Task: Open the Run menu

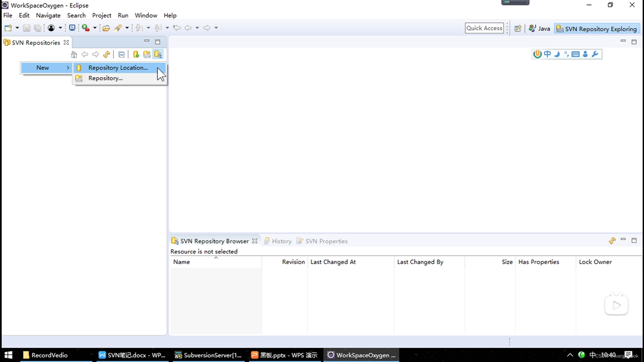Action: pos(123,15)
